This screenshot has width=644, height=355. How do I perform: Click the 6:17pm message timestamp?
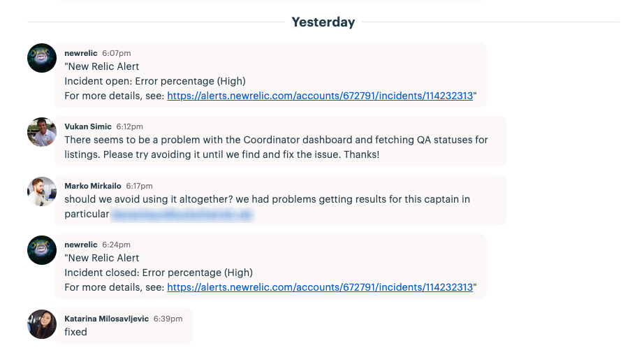pyautogui.click(x=139, y=187)
